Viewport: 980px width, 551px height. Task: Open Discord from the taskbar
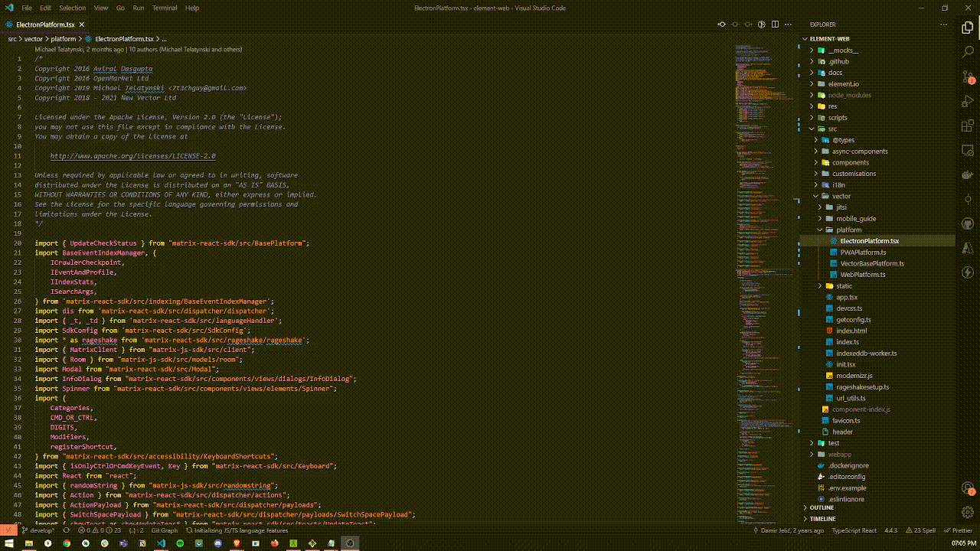[217, 543]
